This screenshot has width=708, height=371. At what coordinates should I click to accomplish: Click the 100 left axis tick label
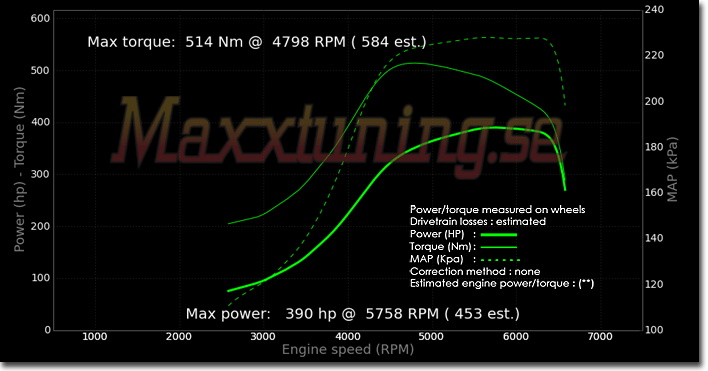tap(40, 278)
